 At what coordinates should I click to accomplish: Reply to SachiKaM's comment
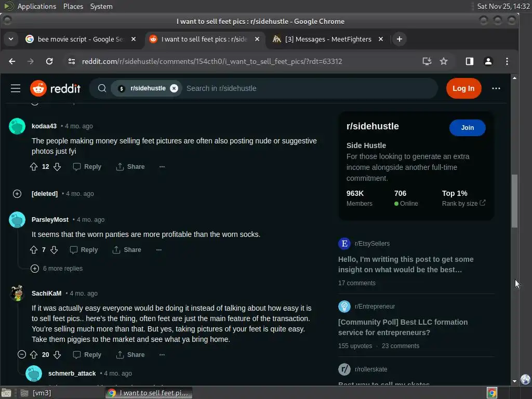tap(87, 355)
